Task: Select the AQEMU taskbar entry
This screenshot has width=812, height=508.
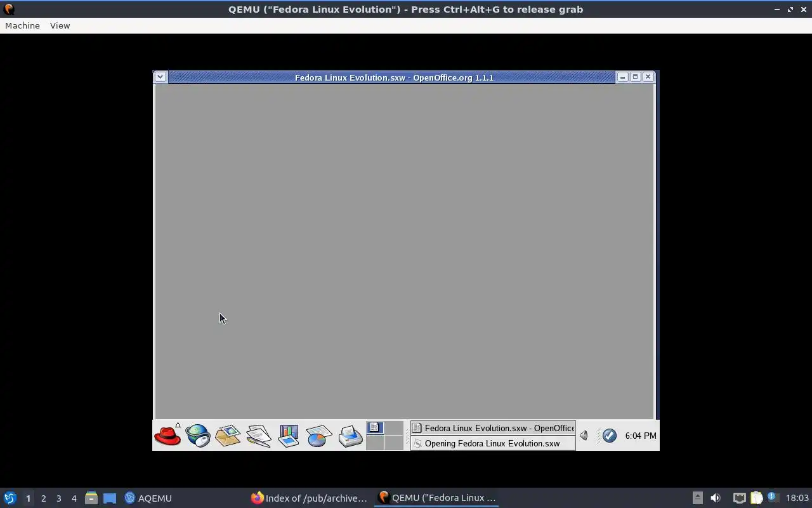Action: click(148, 498)
